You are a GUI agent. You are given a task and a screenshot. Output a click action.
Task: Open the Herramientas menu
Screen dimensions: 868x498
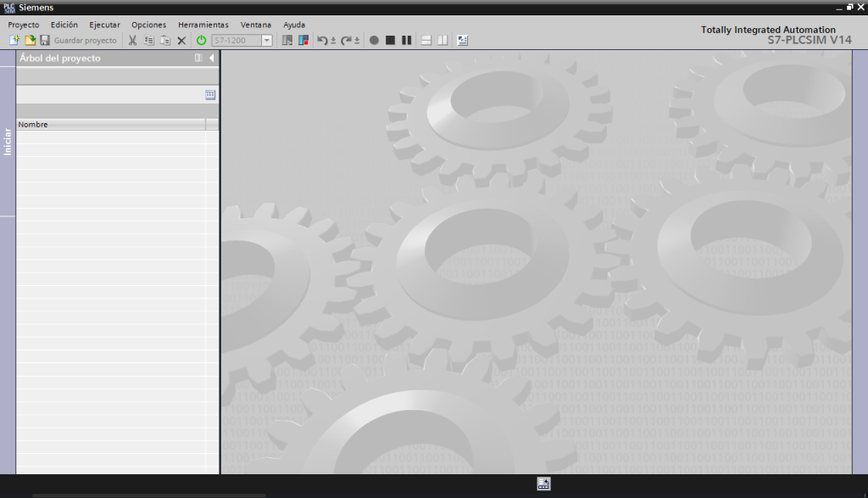203,25
